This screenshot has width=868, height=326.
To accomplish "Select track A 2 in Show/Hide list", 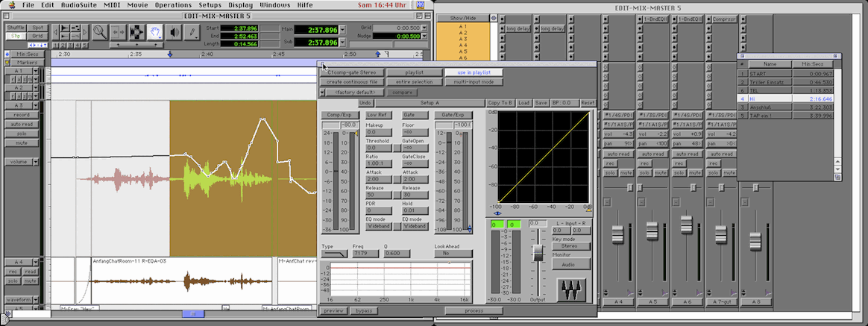I will tap(463, 33).
